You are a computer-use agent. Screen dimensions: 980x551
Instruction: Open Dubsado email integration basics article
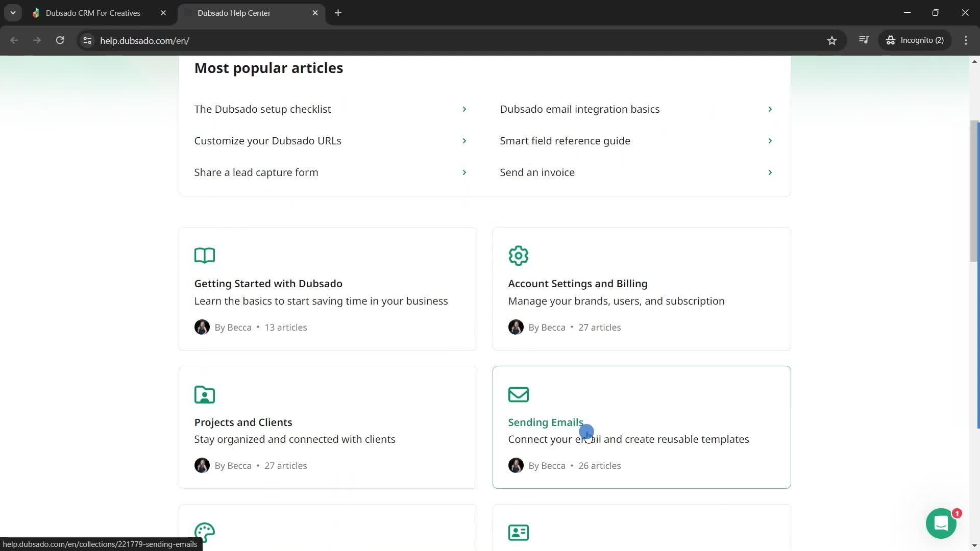[579, 109]
